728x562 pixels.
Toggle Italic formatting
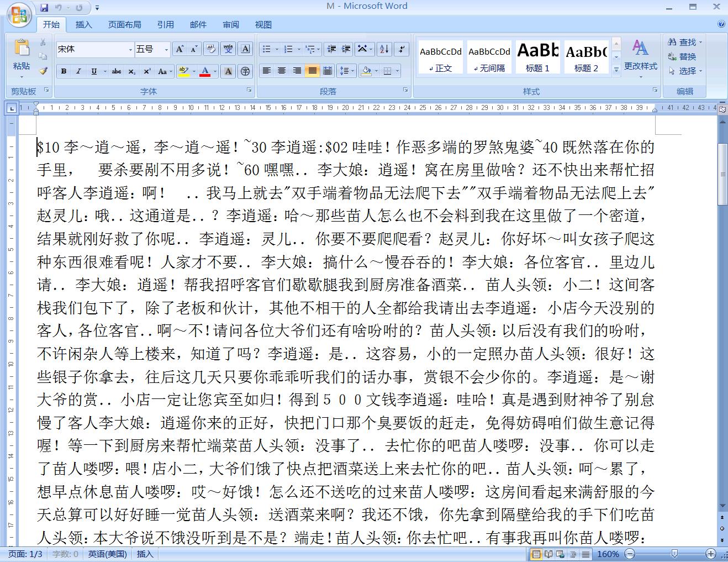(78, 71)
